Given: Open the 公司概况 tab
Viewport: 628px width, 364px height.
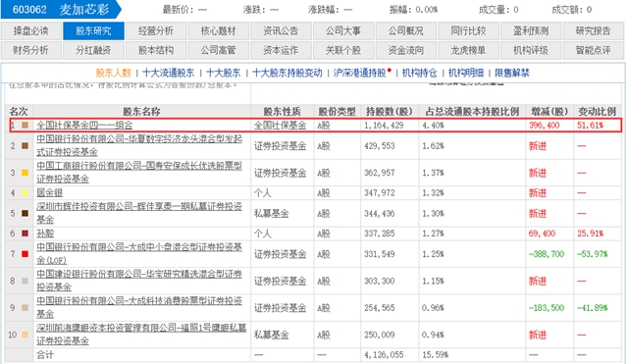Looking at the screenshot, I should pyautogui.click(x=405, y=30).
